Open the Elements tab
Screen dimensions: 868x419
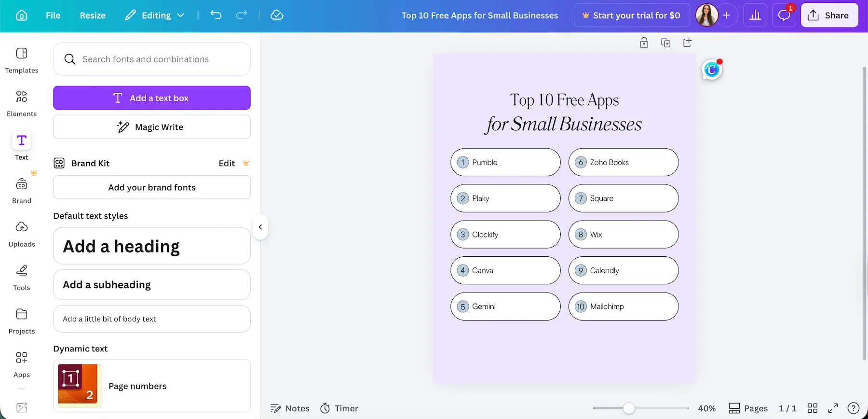pyautogui.click(x=22, y=104)
